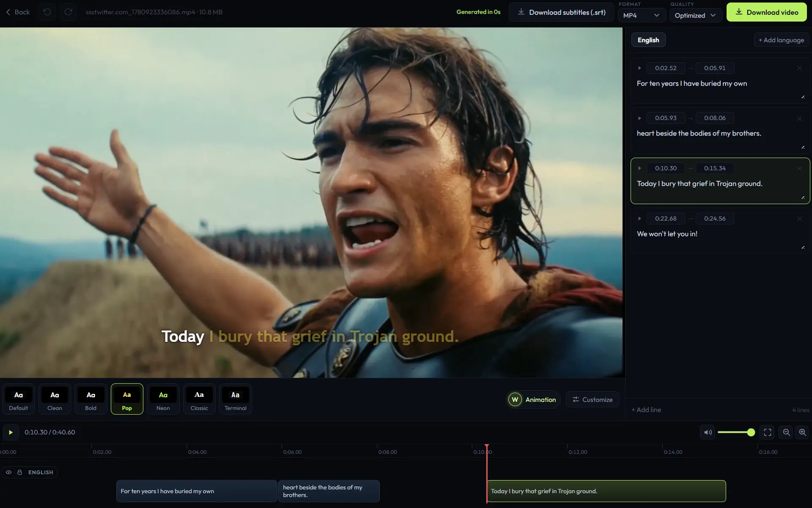This screenshot has height=508, width=812.
Task: Select timeline clip 'heart beside the bodies of my brothers'
Action: click(329, 491)
